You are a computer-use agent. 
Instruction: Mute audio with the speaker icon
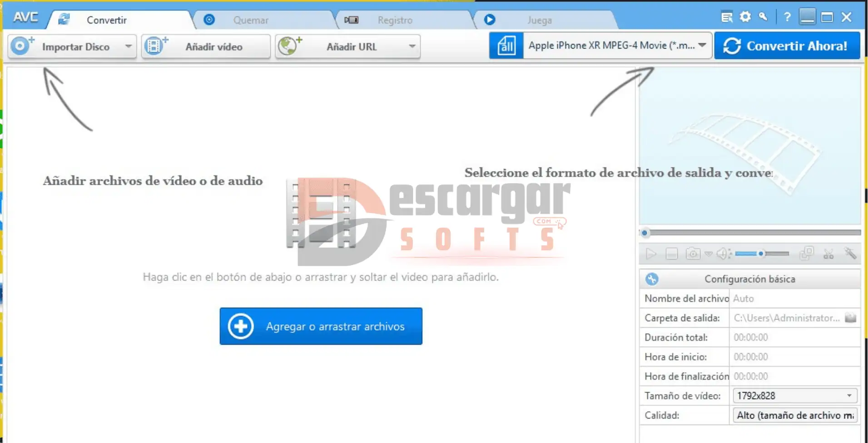(x=722, y=253)
